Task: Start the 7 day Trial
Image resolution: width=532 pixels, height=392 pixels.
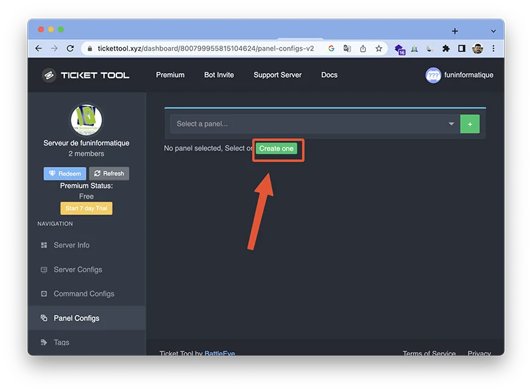Action: click(86, 208)
